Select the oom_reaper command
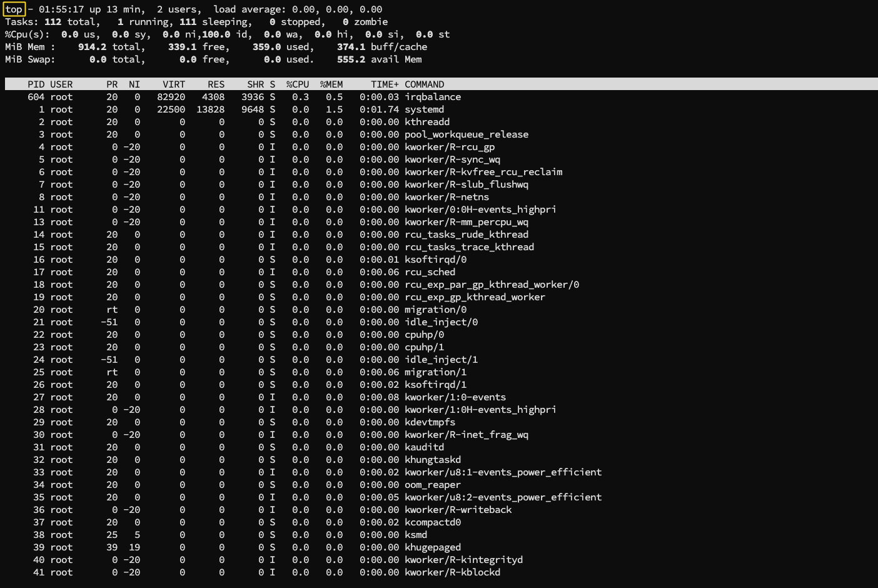Image resolution: width=878 pixels, height=588 pixels. (433, 485)
